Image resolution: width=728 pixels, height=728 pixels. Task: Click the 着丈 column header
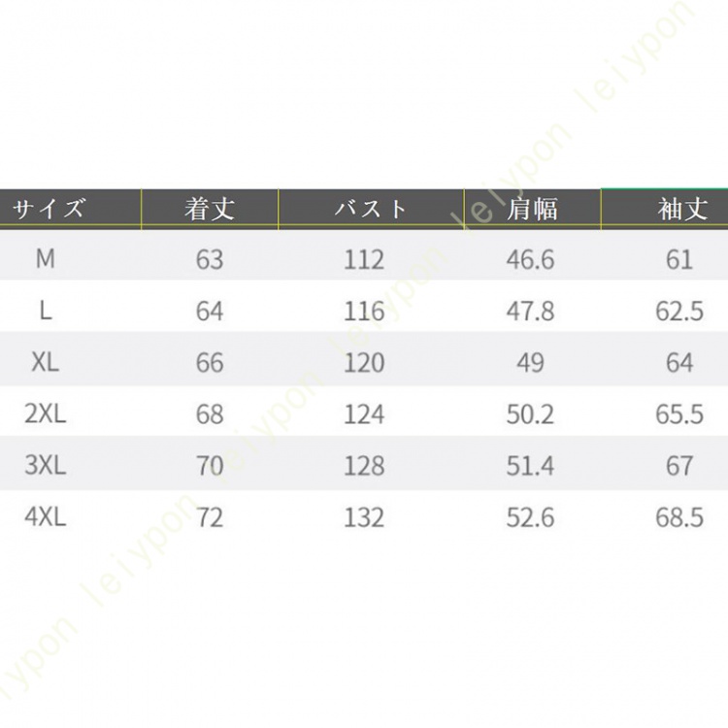[210, 209]
